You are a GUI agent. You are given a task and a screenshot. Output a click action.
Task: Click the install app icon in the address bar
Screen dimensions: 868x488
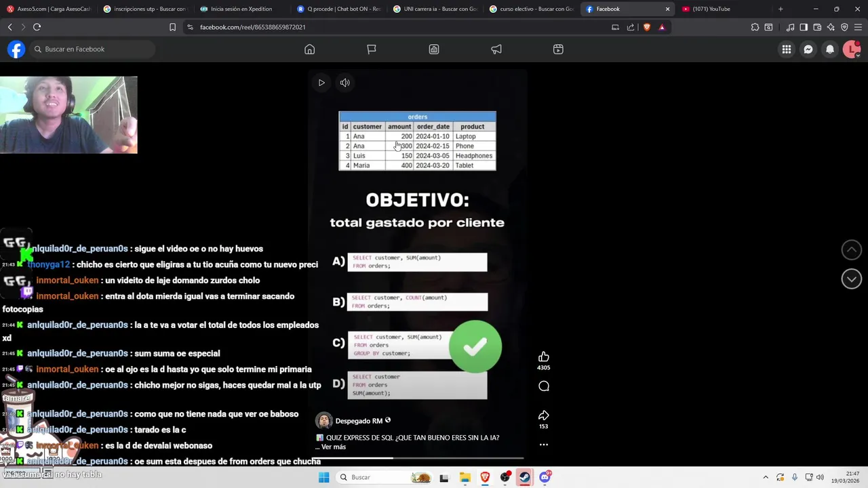pos(615,27)
